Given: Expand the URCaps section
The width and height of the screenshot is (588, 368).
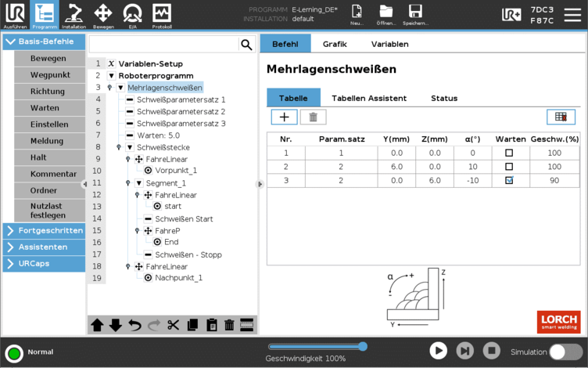Looking at the screenshot, I should 44,263.
